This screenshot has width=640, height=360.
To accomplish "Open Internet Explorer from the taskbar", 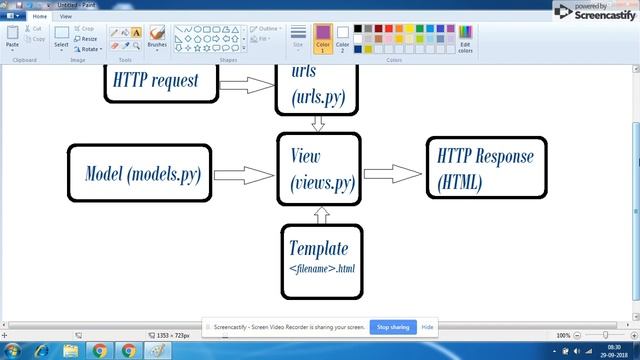I will pos(42,351).
